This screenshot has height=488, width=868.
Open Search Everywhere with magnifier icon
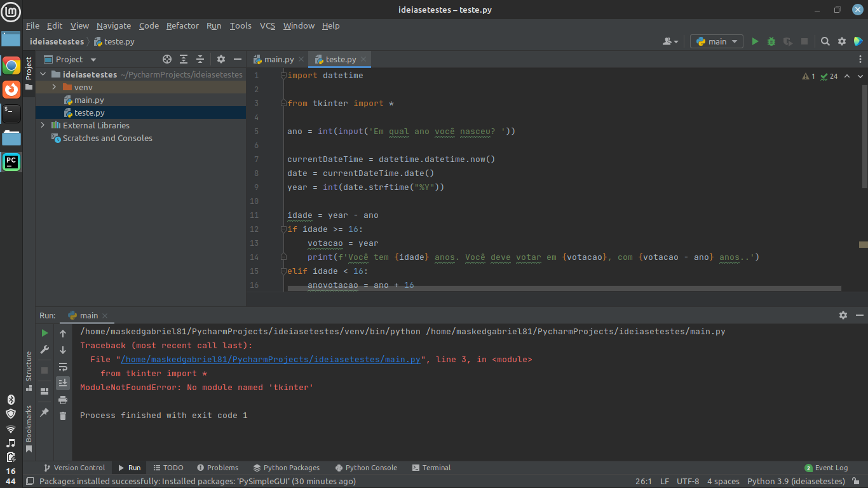coord(825,41)
